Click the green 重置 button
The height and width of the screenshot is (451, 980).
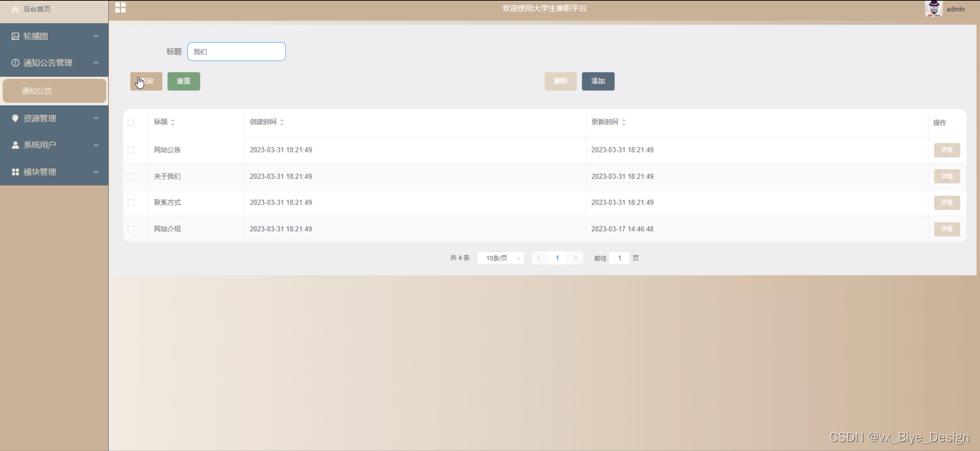[x=184, y=81]
